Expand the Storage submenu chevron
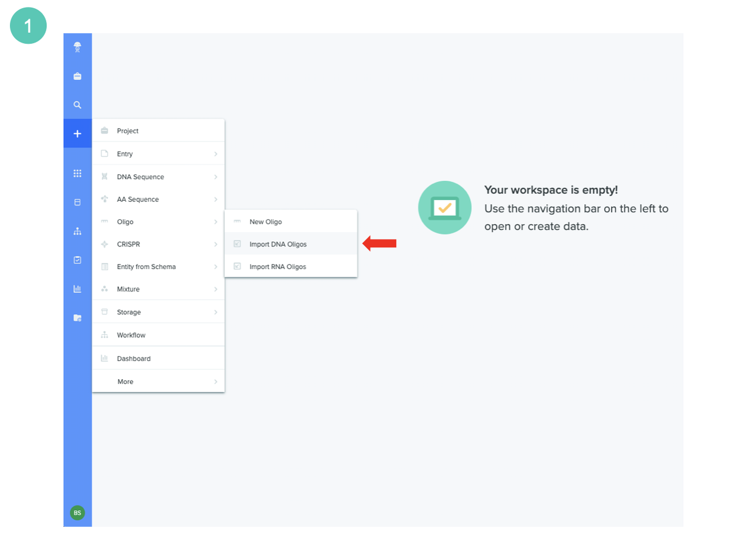 [x=215, y=312]
